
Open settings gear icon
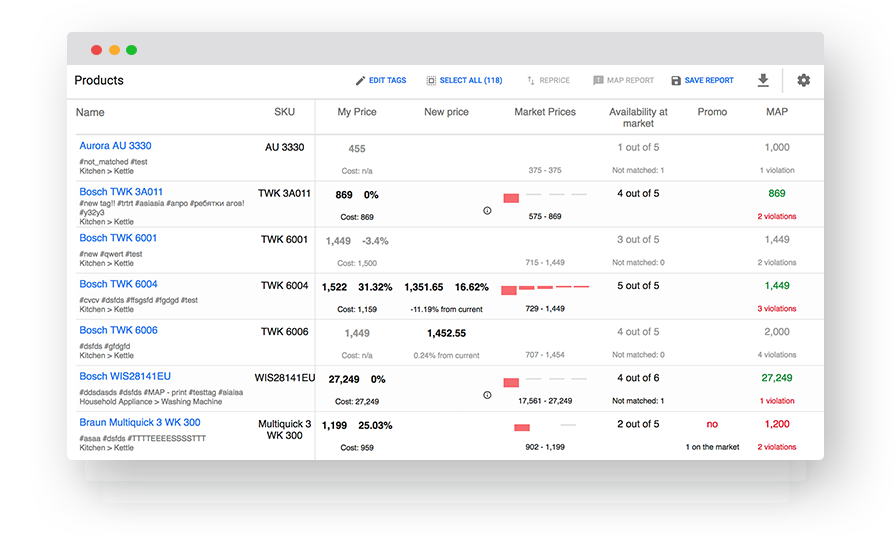point(804,80)
